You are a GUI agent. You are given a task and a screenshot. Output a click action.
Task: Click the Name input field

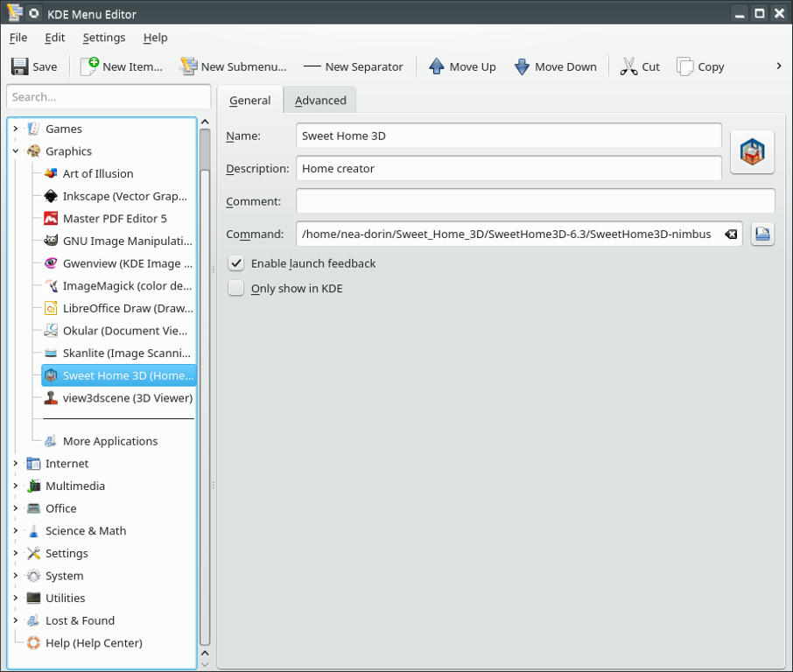(x=509, y=136)
